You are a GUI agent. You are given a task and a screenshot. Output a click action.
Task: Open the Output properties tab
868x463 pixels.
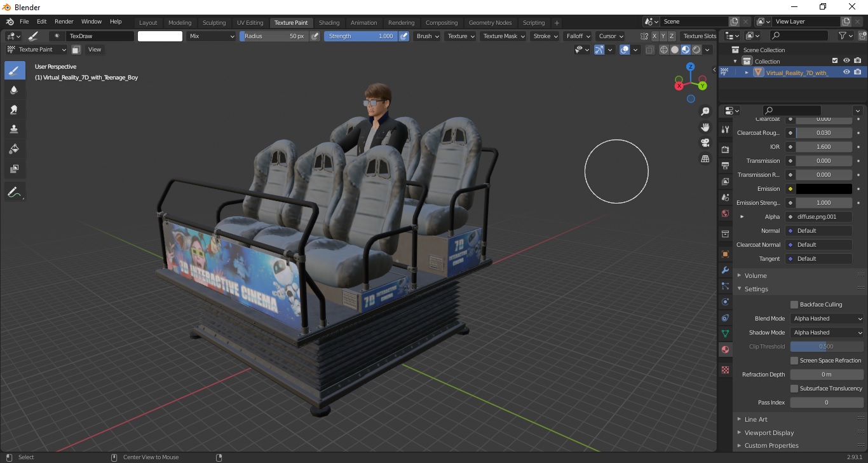coord(725,165)
